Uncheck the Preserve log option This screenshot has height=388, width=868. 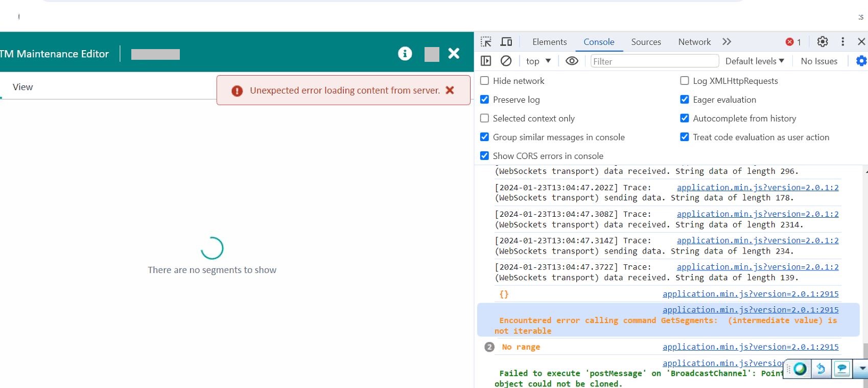[484, 100]
